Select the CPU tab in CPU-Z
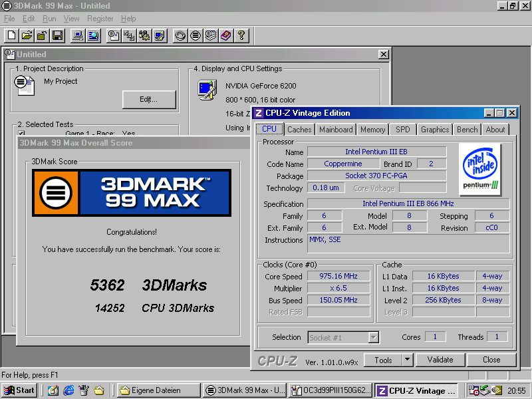Image resolution: width=532 pixels, height=399 pixels. pos(269,129)
